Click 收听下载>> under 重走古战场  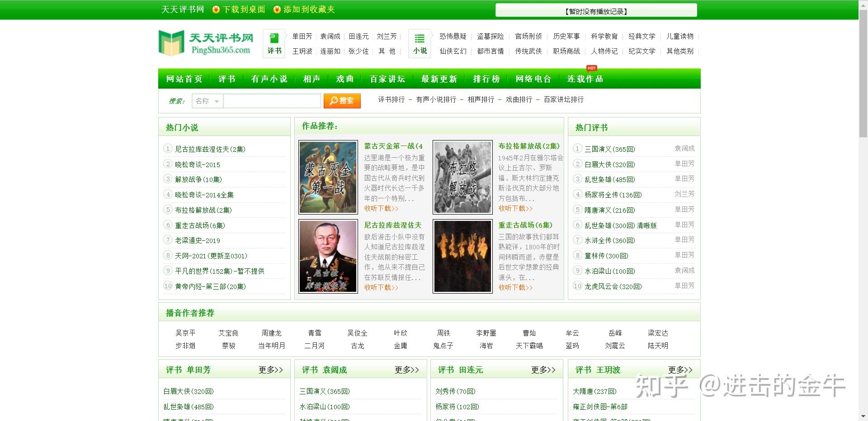(x=515, y=287)
